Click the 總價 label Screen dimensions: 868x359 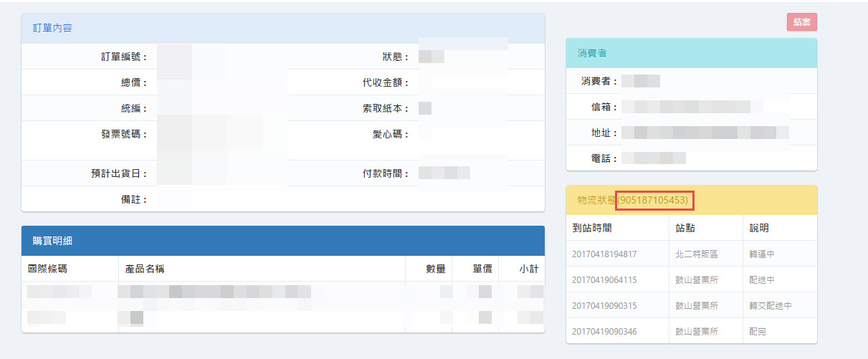[x=134, y=82]
